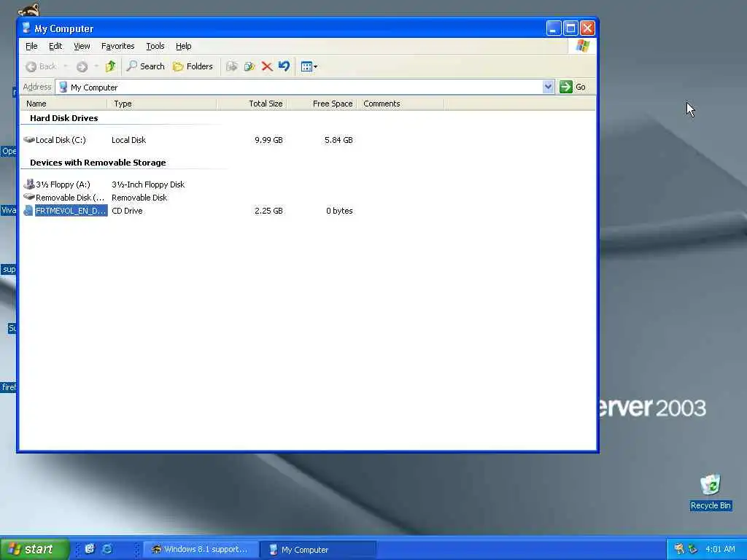
Task: Sort by the Name column header
Action: 64,104
